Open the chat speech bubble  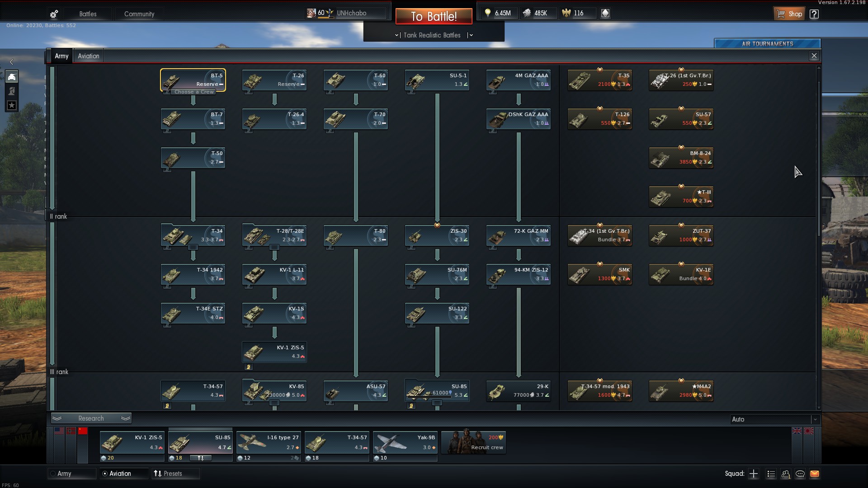(x=800, y=474)
